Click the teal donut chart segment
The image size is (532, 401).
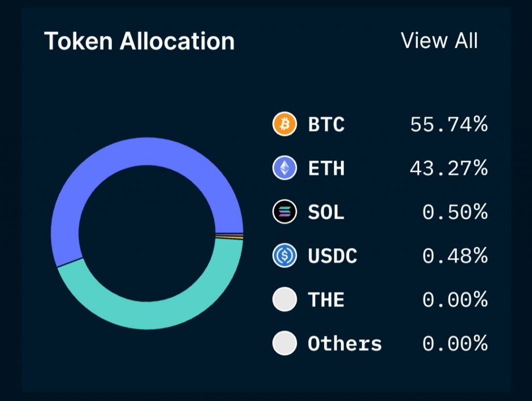pyautogui.click(x=156, y=315)
